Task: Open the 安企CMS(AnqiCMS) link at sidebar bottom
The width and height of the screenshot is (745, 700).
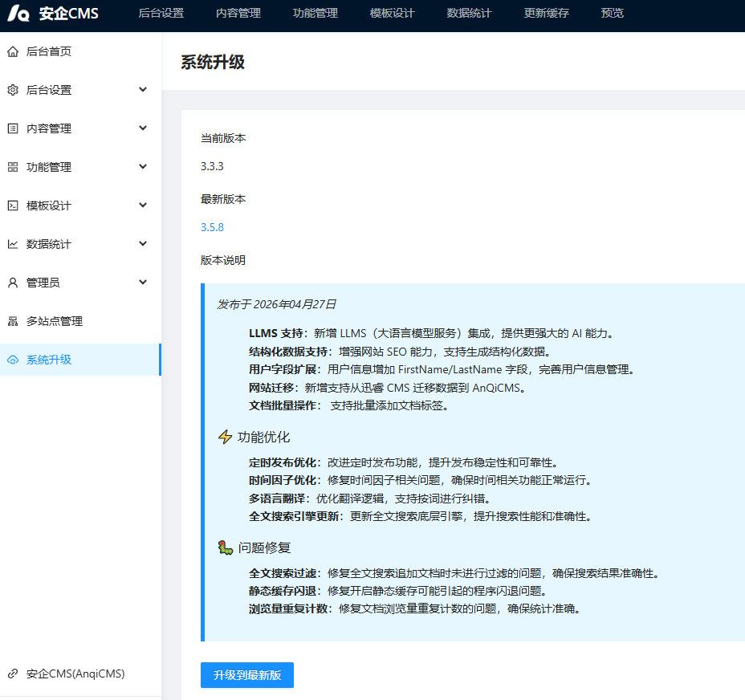Action: tap(75, 674)
